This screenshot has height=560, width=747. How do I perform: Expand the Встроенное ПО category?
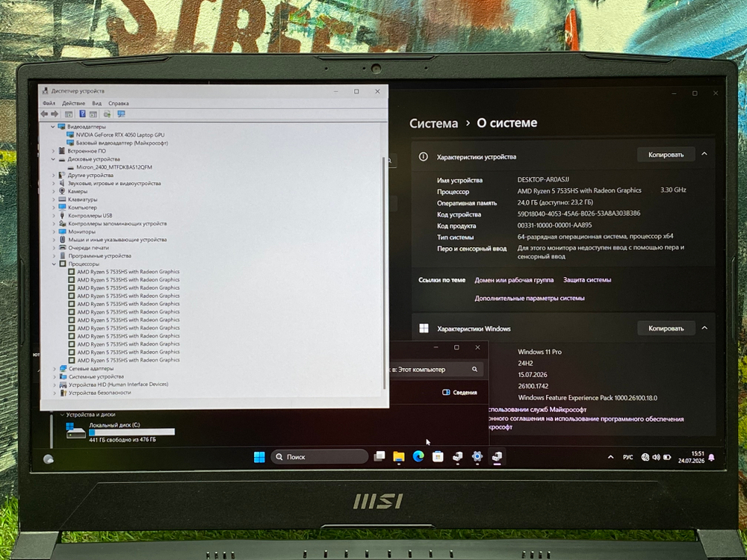(x=53, y=151)
